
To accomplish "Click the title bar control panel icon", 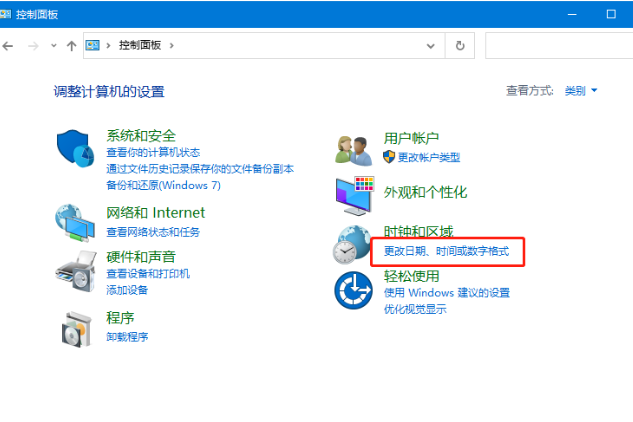I will tap(5, 15).
